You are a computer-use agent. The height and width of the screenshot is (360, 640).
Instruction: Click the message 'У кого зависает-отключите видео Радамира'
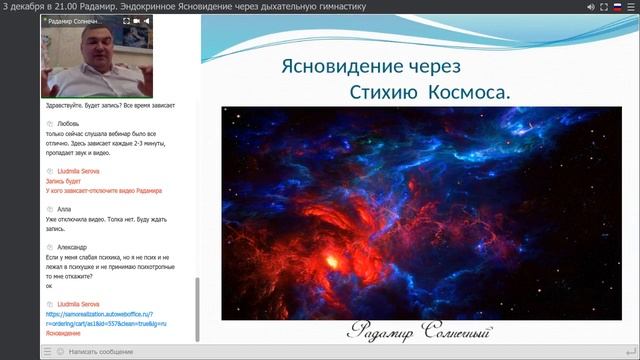pos(104,191)
